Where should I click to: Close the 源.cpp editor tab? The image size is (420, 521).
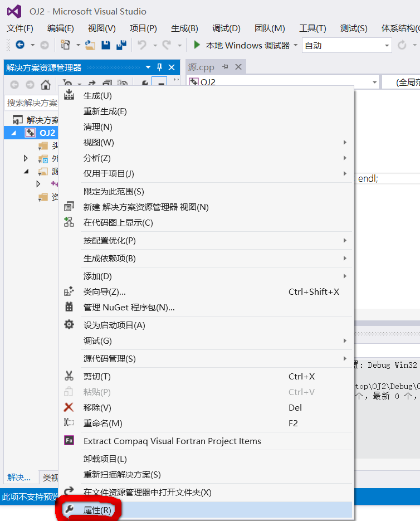tap(238, 67)
